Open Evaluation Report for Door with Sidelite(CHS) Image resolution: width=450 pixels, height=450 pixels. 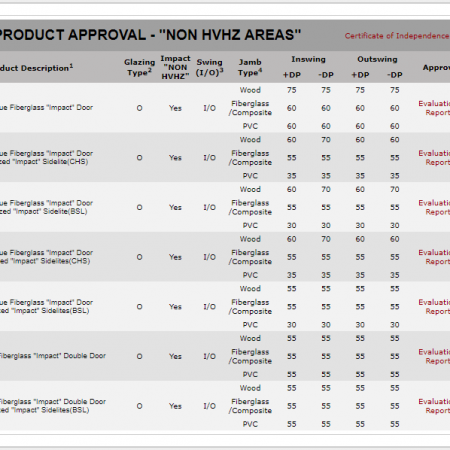434,158
